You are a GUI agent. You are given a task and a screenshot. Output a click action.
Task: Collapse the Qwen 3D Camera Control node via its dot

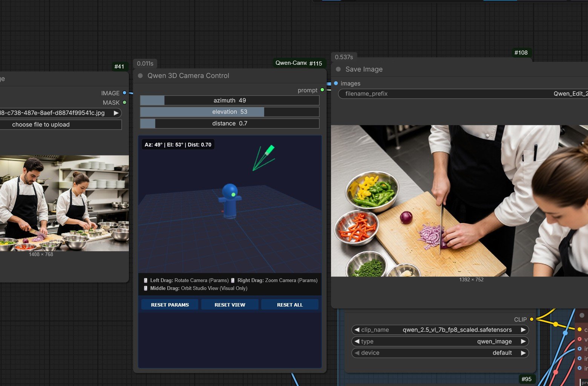point(140,76)
